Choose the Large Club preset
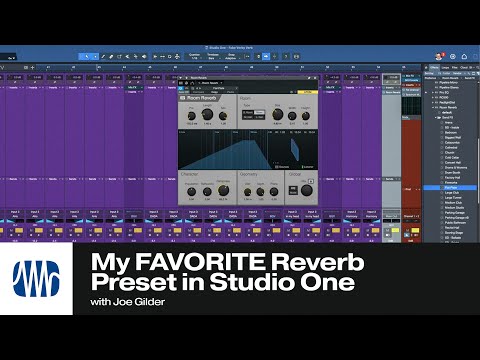The height and width of the screenshot is (360, 480). 452,193
